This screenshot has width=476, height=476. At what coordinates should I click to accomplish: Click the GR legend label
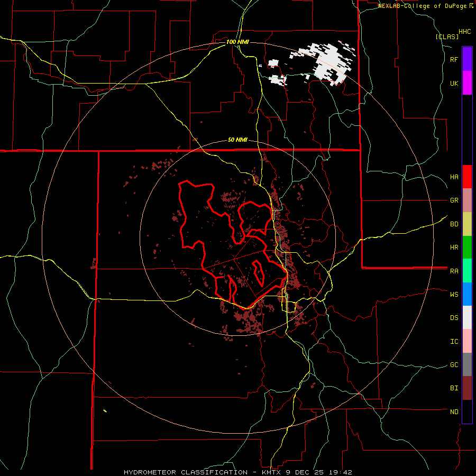click(454, 200)
